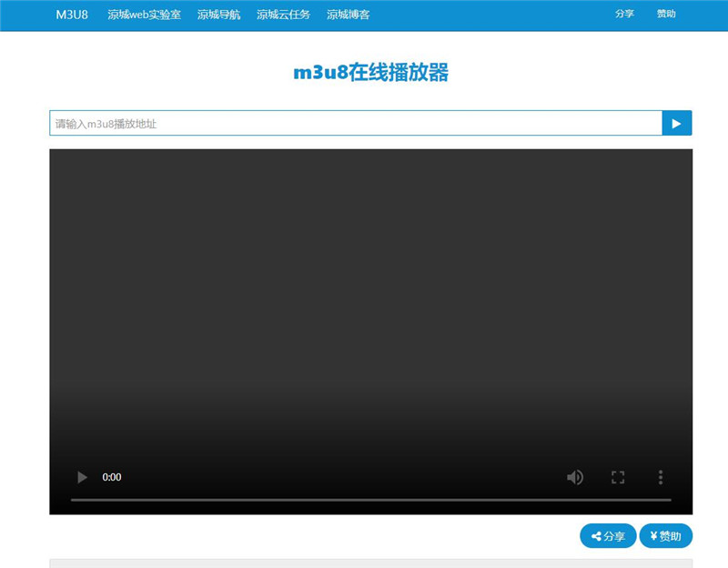Toggle video playback with the play control

(81, 477)
